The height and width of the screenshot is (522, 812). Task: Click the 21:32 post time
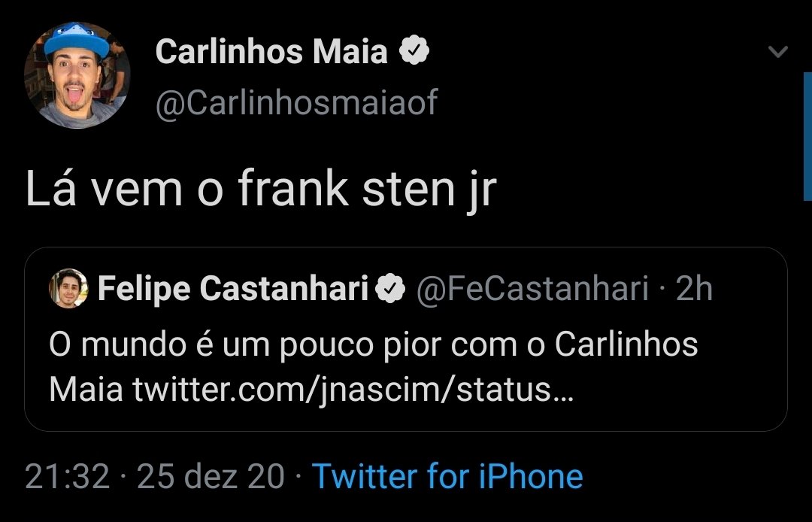(67, 477)
